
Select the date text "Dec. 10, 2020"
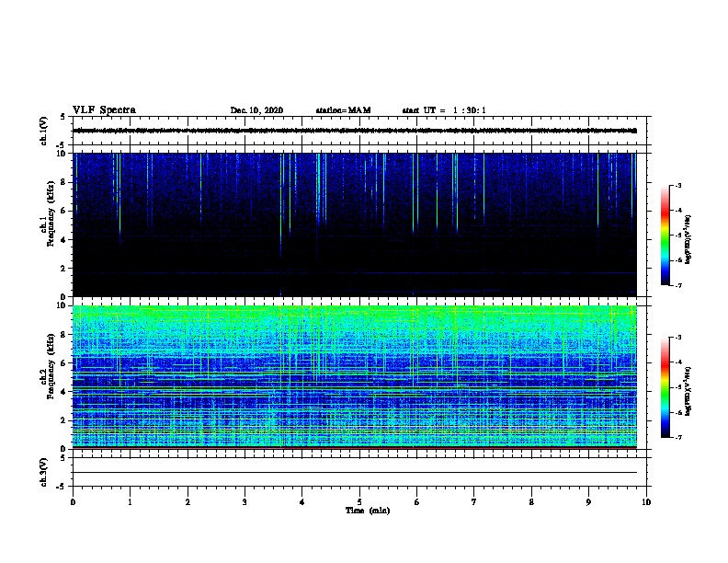(256, 110)
